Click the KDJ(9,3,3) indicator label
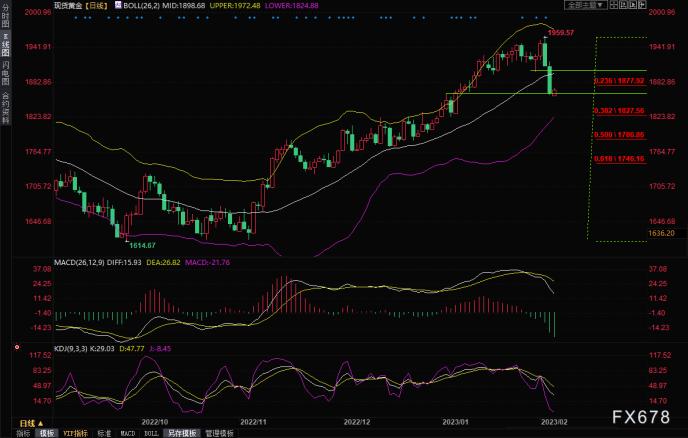 [71, 349]
